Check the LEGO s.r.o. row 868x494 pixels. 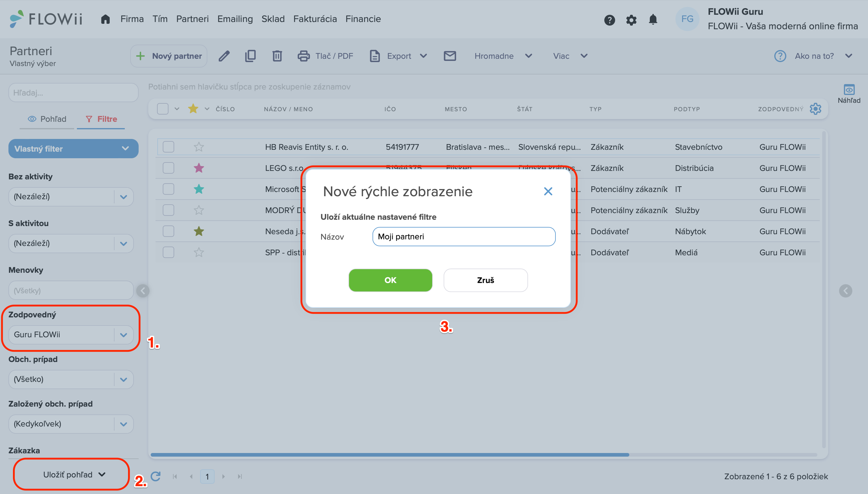[168, 168]
